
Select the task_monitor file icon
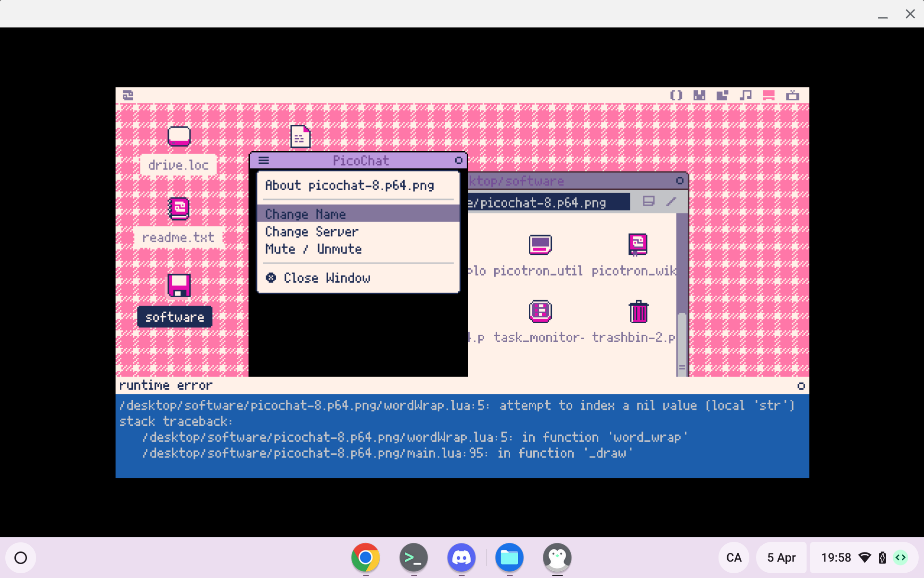click(540, 312)
